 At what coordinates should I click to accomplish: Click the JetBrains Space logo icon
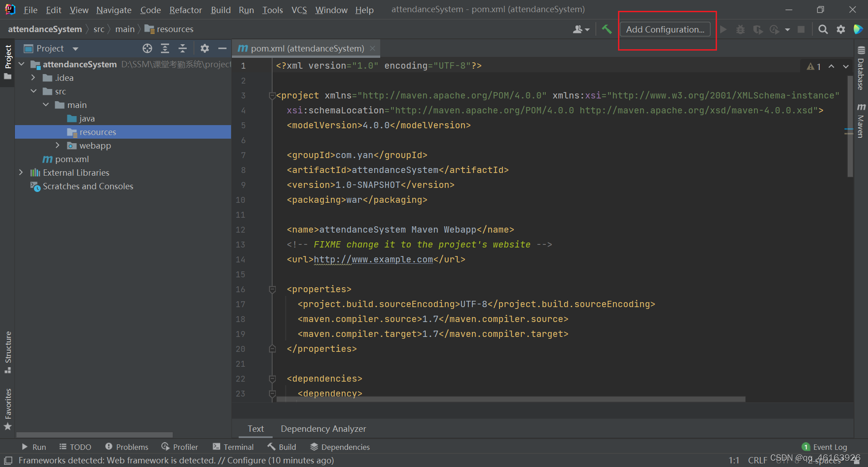click(858, 29)
